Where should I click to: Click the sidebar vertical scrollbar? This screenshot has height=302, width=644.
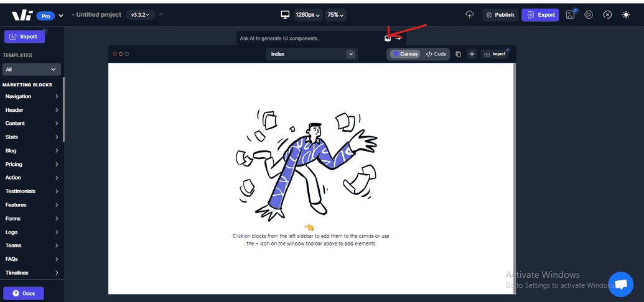(63, 109)
